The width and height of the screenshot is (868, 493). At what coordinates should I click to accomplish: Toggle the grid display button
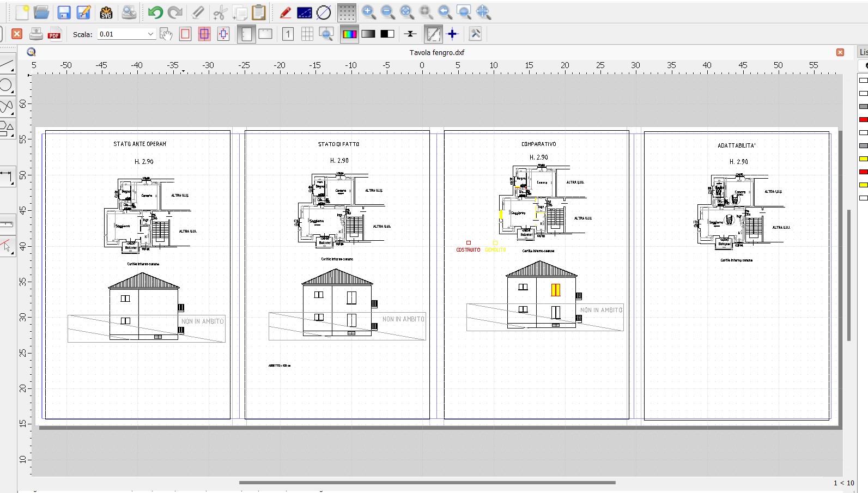(346, 13)
